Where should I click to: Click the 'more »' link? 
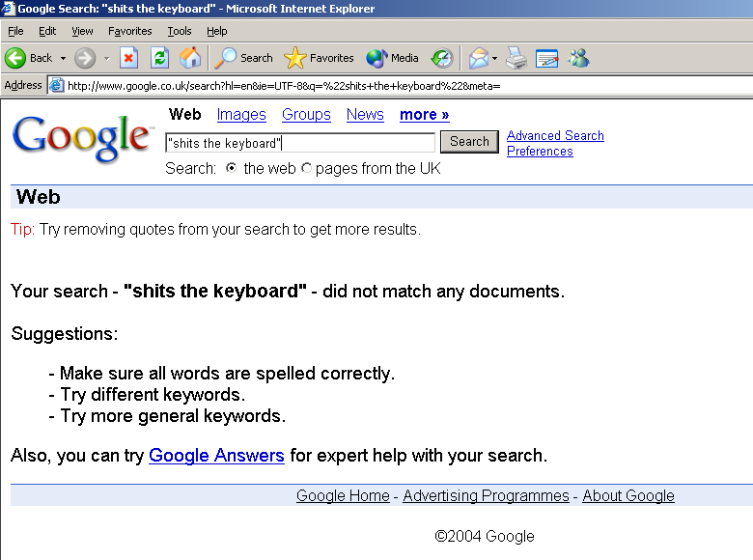[x=425, y=114]
